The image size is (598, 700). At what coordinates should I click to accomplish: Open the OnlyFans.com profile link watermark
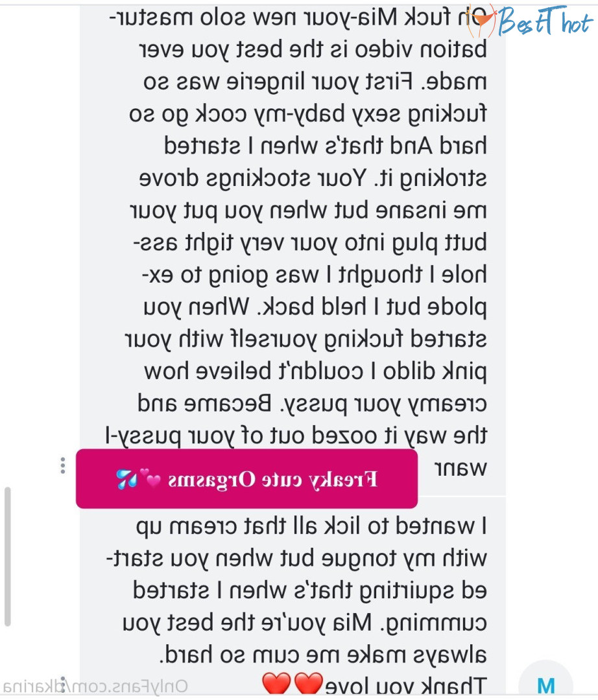[x=95, y=686]
